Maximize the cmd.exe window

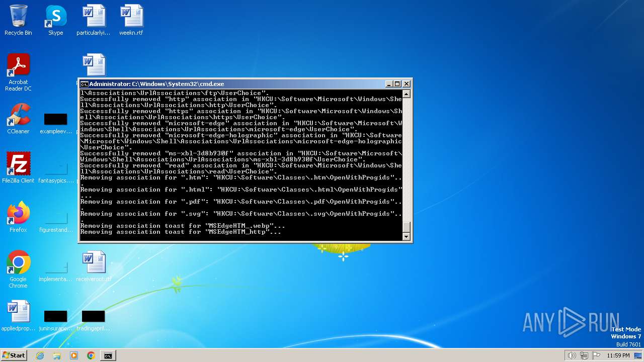397,84
